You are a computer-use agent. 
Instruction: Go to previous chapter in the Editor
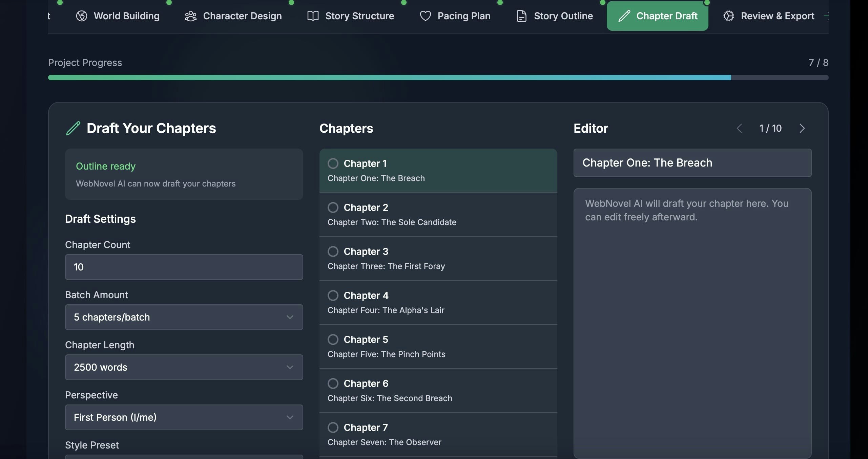point(739,128)
